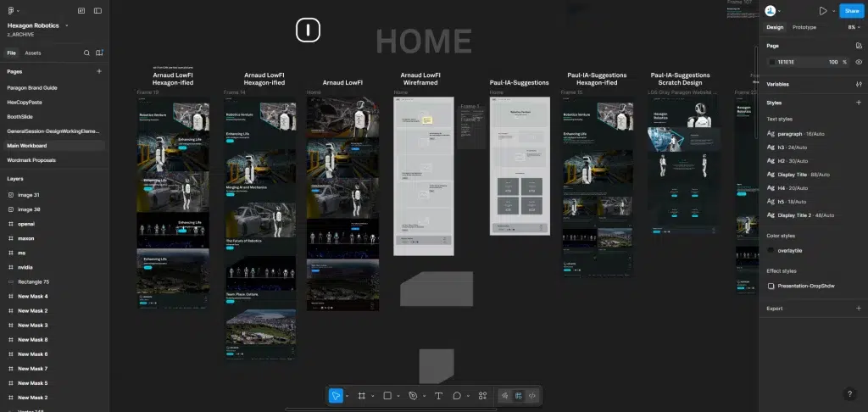Click the blue Share button
This screenshot has height=412, width=868.
point(850,11)
